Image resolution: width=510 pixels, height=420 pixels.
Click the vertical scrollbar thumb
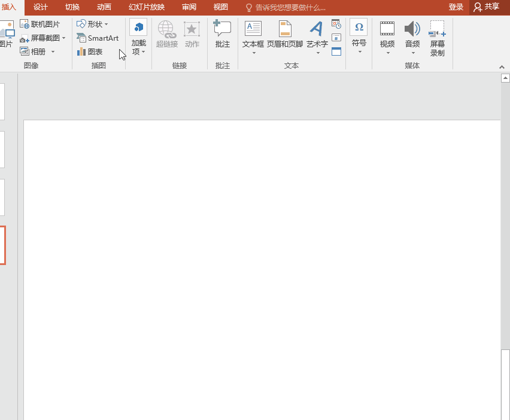(x=505, y=385)
